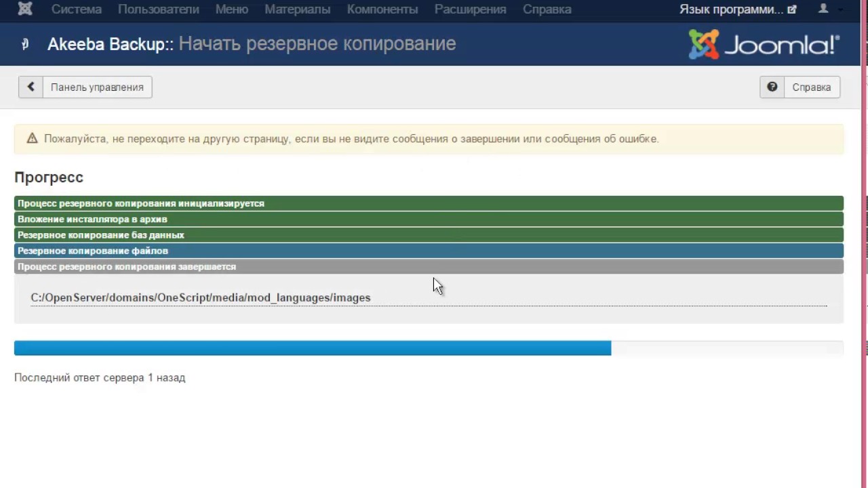The width and height of the screenshot is (868, 488).
Task: Open the Материалы menu
Action: point(298,9)
